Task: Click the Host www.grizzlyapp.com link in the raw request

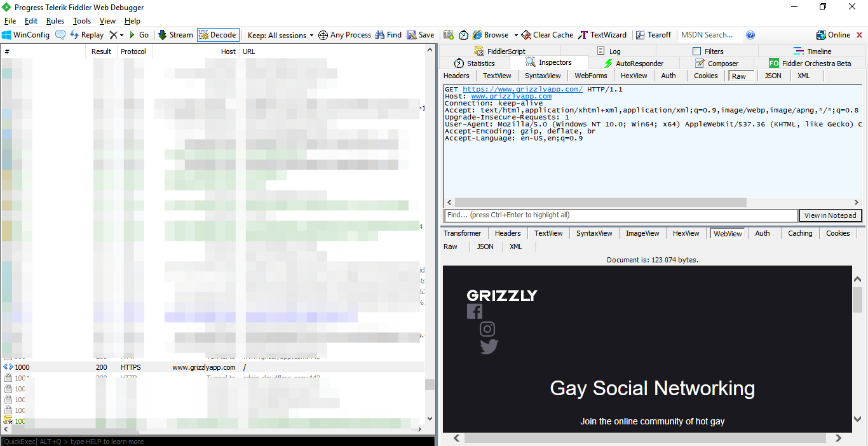Action: (x=511, y=97)
